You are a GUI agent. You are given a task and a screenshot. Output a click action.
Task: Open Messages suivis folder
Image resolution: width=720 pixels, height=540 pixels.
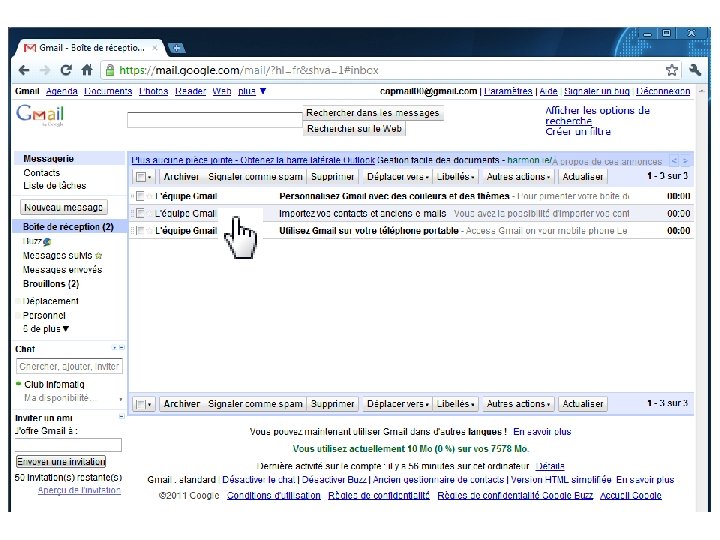point(58,255)
